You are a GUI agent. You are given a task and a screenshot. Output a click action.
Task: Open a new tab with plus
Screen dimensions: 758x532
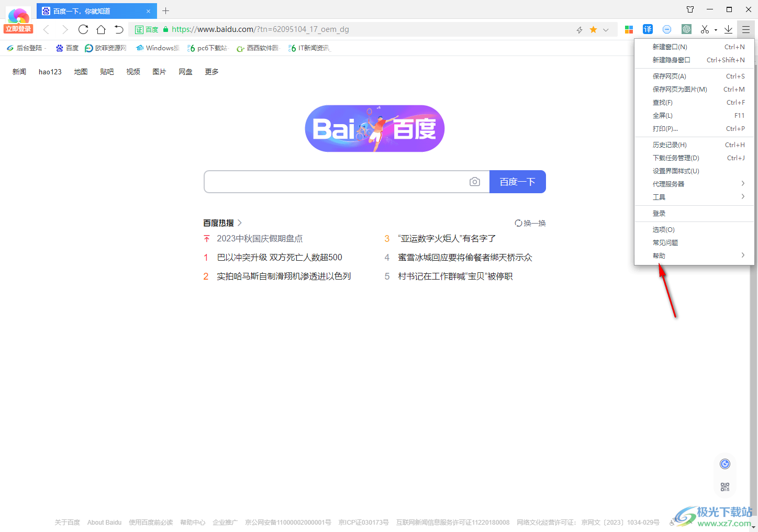[165, 10]
